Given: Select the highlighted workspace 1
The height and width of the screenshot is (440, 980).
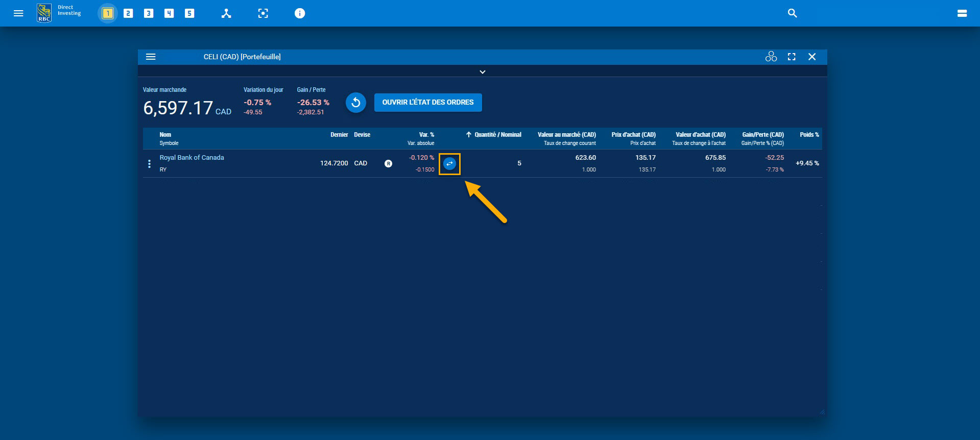Looking at the screenshot, I should pyautogui.click(x=107, y=13).
